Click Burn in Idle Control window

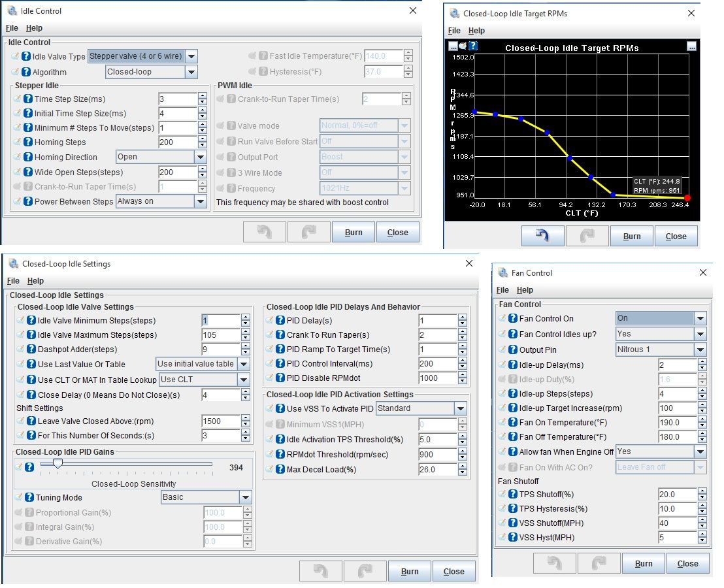pos(354,232)
